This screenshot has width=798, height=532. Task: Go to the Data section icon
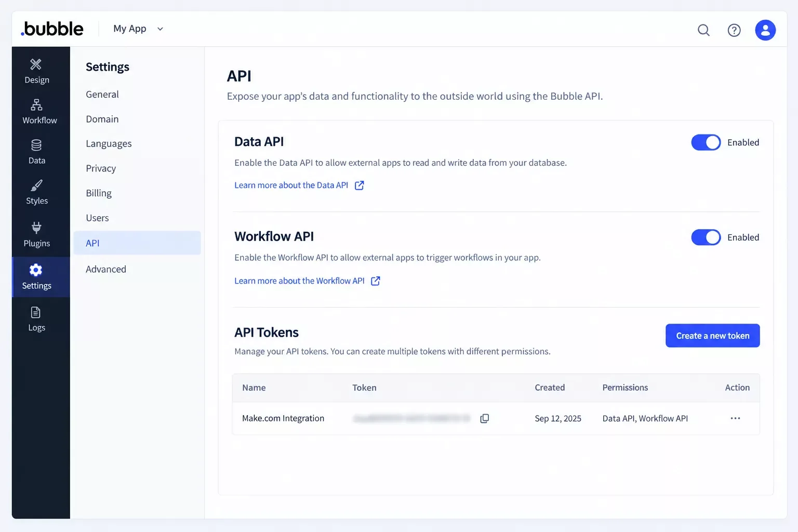click(x=36, y=145)
